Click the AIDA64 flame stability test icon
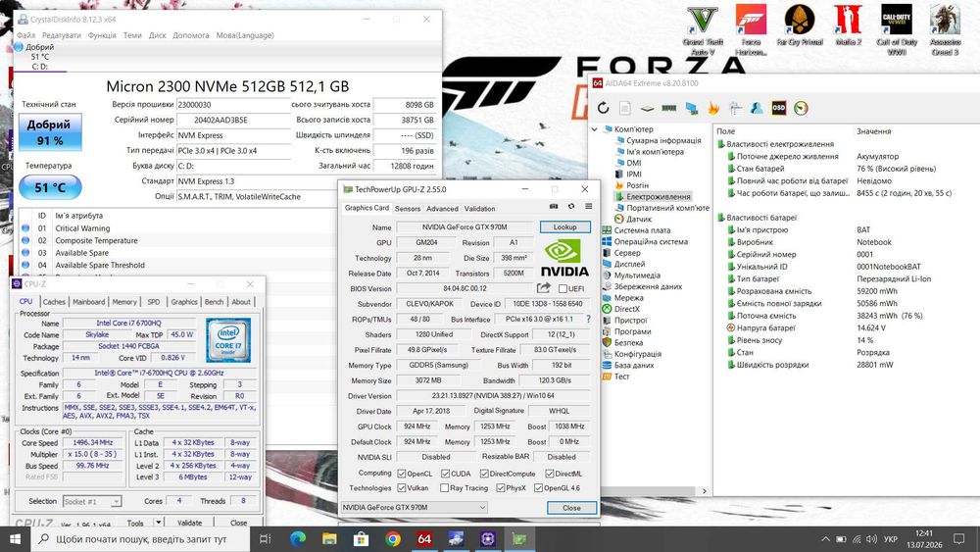The width and height of the screenshot is (980, 552). coord(713,108)
